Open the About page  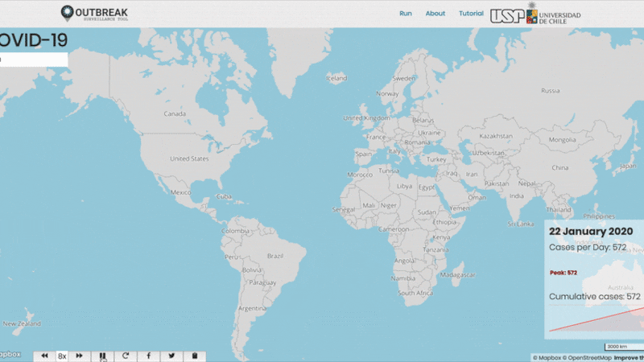click(x=436, y=14)
